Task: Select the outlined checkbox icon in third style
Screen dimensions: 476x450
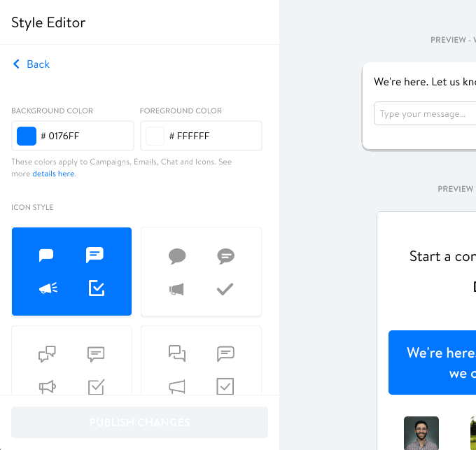Action: [96, 386]
